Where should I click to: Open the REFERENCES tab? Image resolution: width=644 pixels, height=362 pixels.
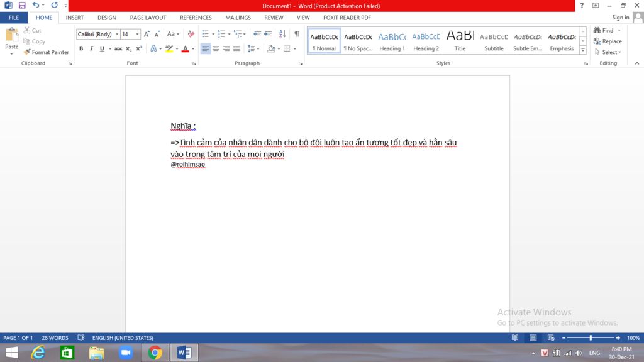point(196,18)
